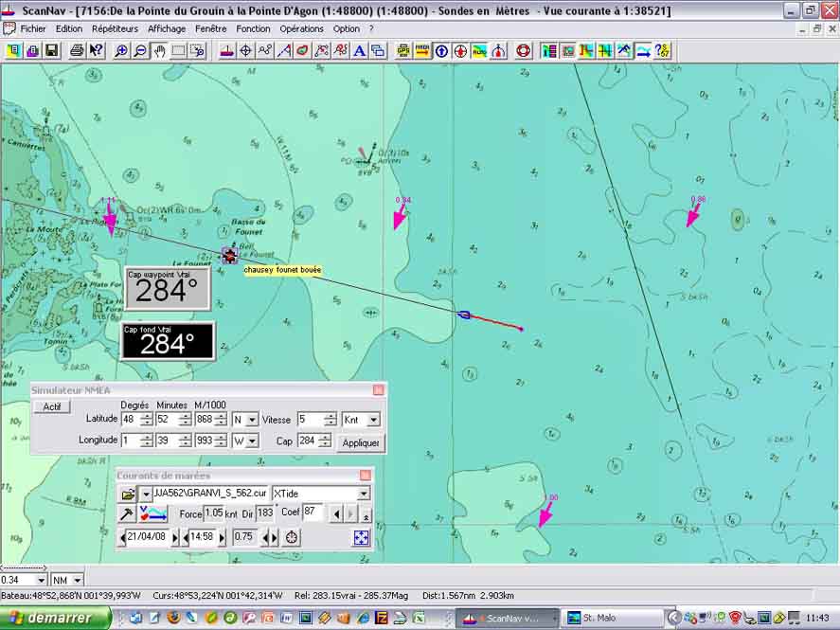Click the chausey founet bouée waypoint marker
The height and width of the screenshot is (630, 840).
(x=230, y=256)
